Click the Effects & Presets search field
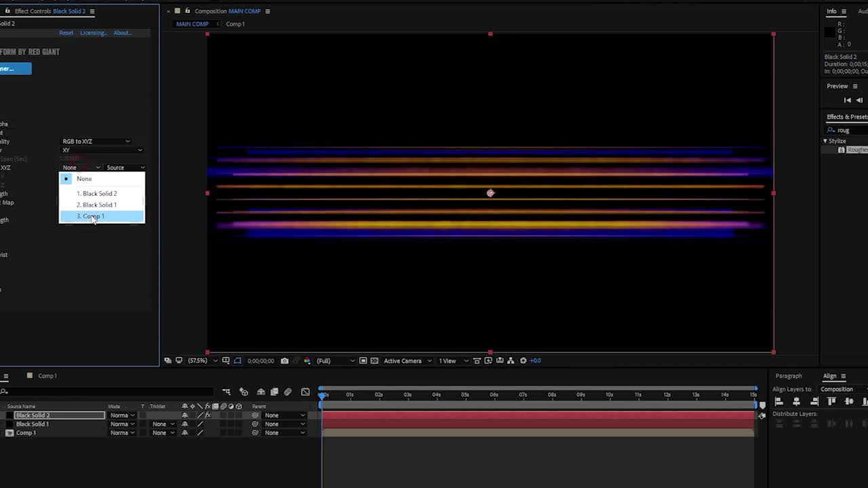 click(848, 130)
